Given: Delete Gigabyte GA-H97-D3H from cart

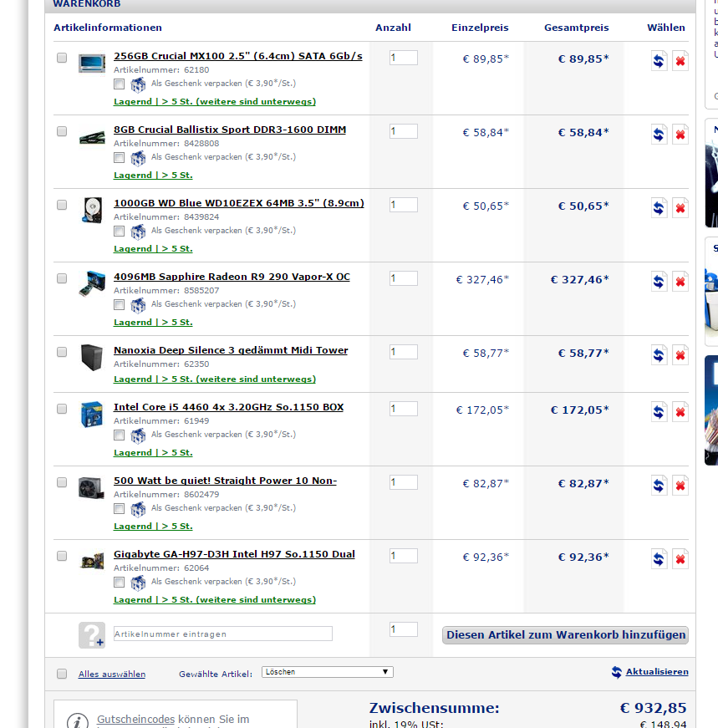Looking at the screenshot, I should [680, 559].
